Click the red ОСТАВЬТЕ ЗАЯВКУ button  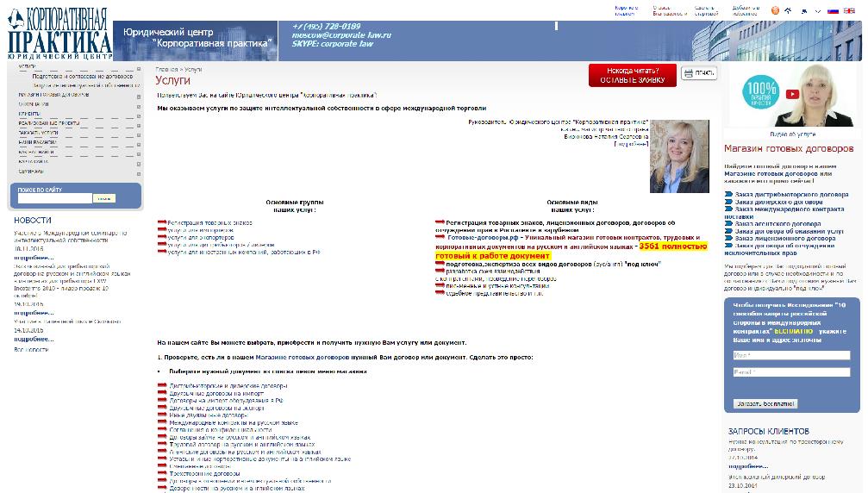pyautogui.click(x=632, y=75)
